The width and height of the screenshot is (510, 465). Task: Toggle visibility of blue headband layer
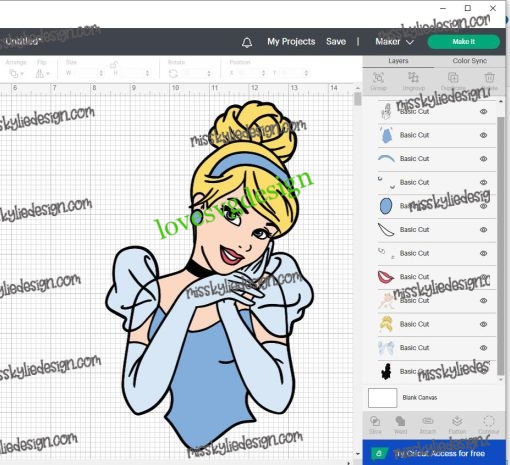pos(484,159)
